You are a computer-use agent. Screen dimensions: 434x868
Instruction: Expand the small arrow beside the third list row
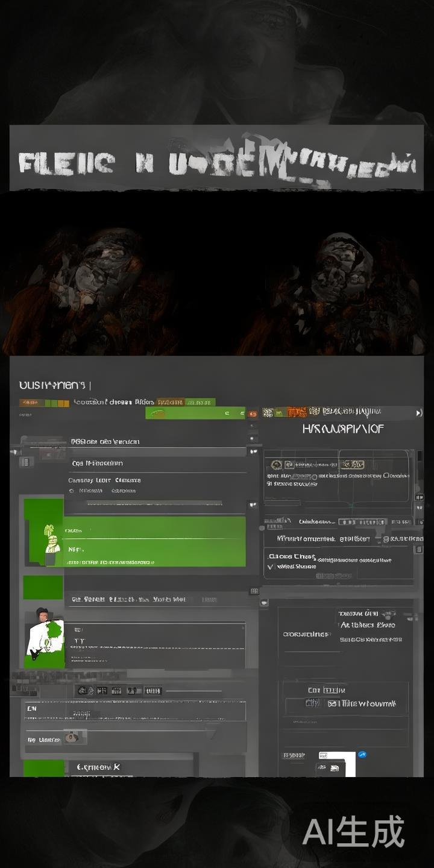point(254,504)
